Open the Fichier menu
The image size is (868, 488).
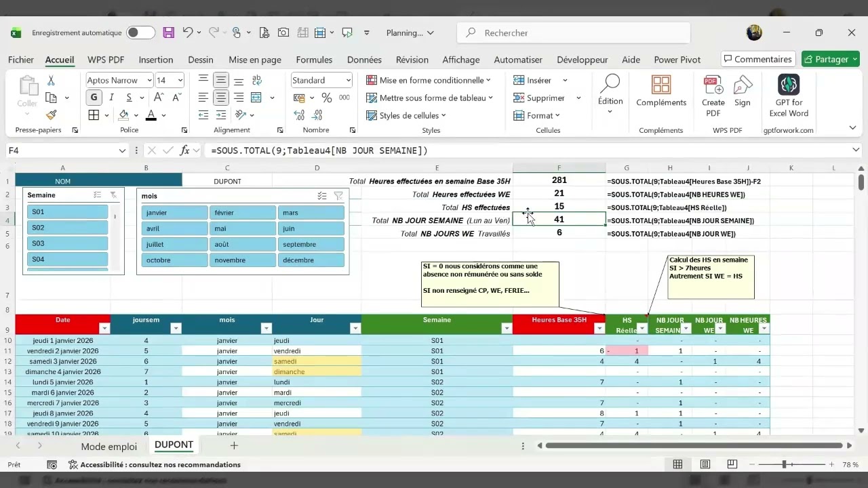[x=21, y=60]
